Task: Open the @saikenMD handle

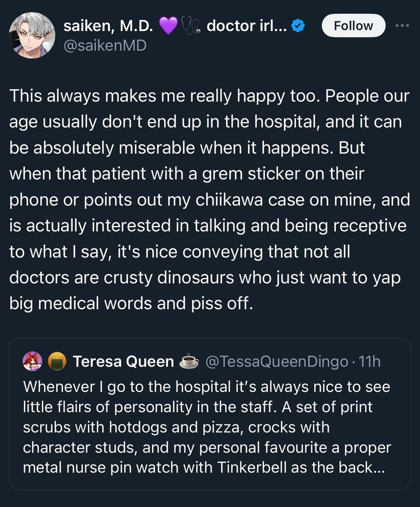Action: pyautogui.click(x=105, y=46)
